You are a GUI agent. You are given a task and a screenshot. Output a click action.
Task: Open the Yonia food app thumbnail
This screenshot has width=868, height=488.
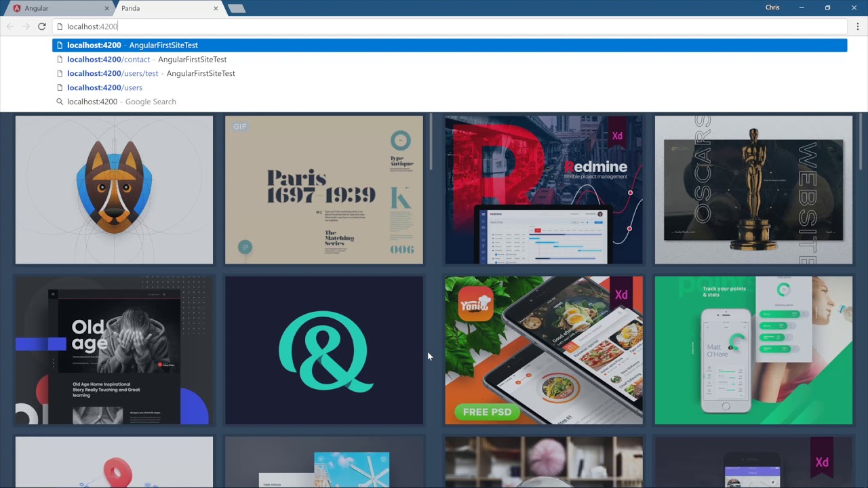[x=544, y=350]
